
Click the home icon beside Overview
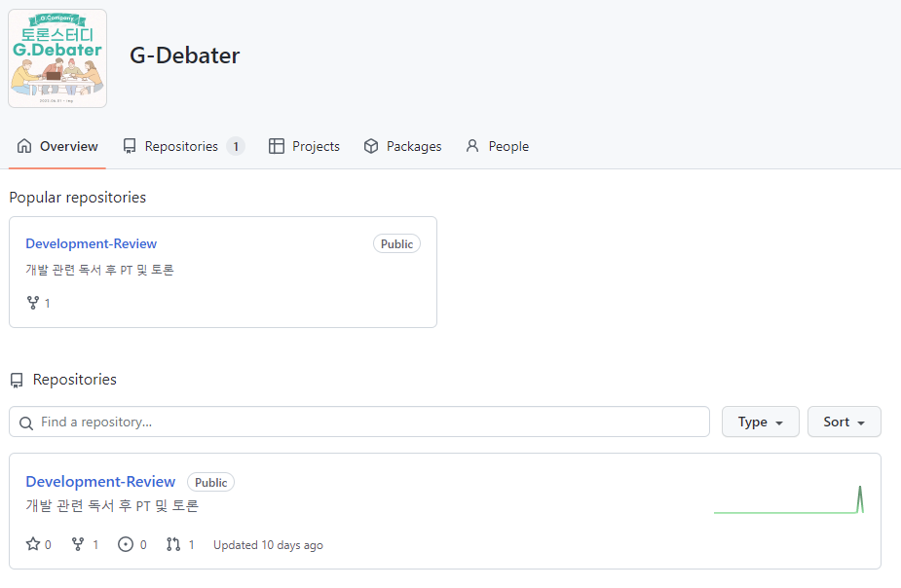[24, 146]
